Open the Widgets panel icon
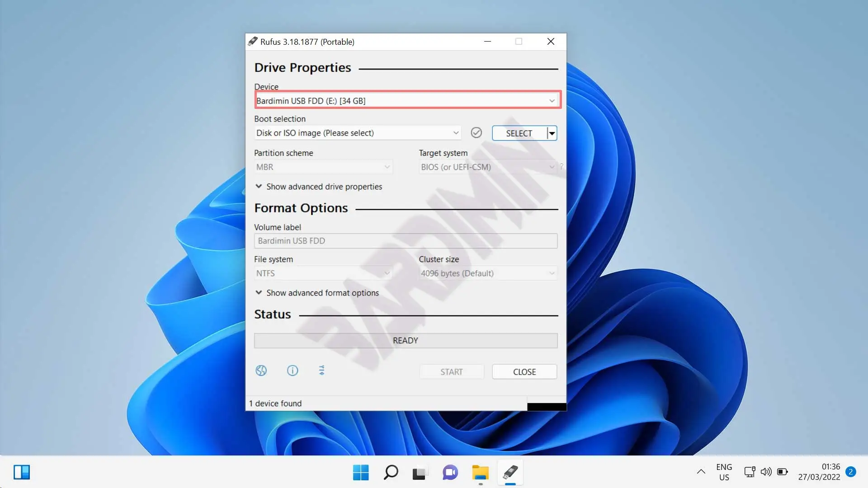 [x=22, y=472]
